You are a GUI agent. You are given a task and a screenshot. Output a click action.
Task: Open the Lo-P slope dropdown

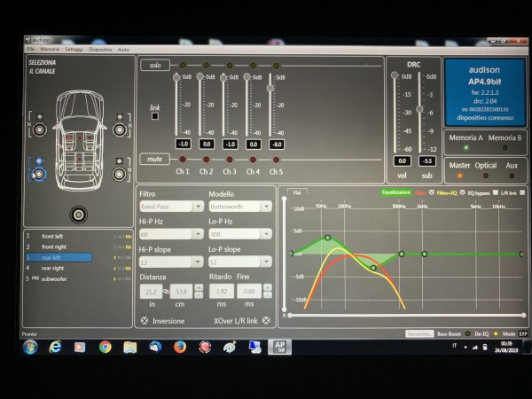coord(266,262)
